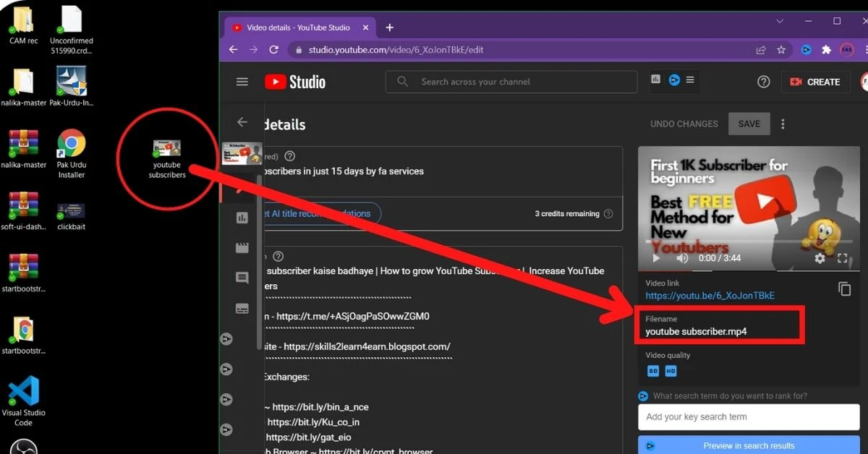Select the soft-ui-dash archive on desktop

(x=23, y=211)
